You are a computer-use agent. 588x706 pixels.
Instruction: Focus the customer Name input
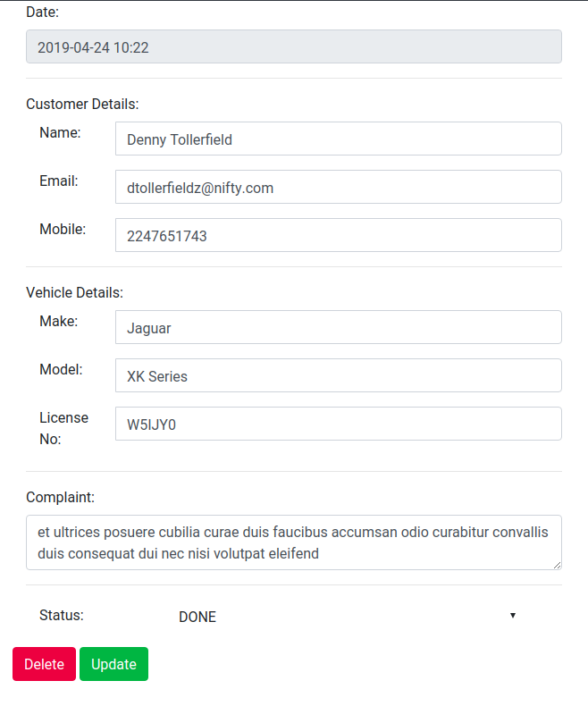point(338,139)
